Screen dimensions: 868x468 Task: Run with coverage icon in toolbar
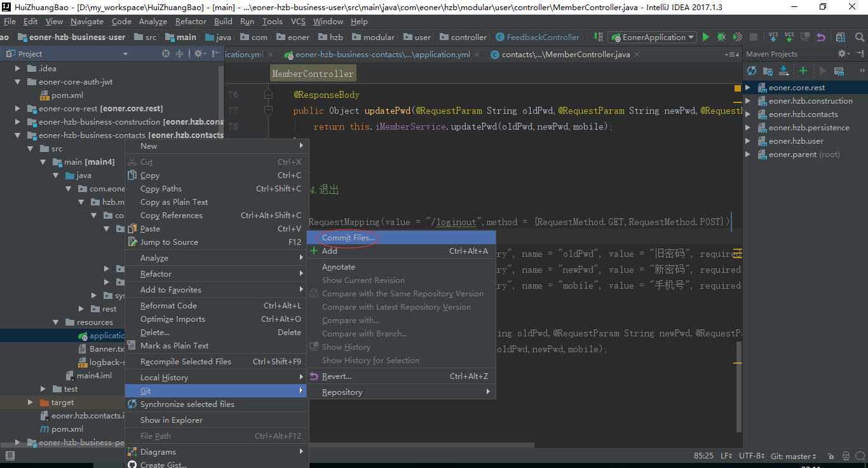[x=737, y=38]
